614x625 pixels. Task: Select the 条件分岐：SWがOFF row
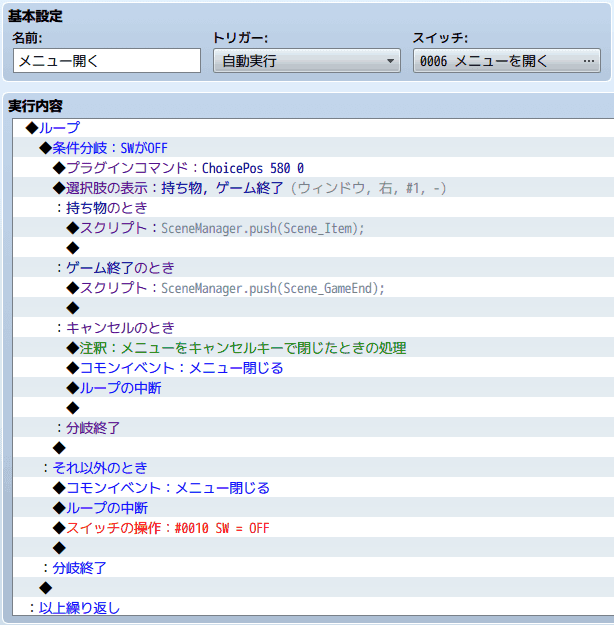pos(313,148)
